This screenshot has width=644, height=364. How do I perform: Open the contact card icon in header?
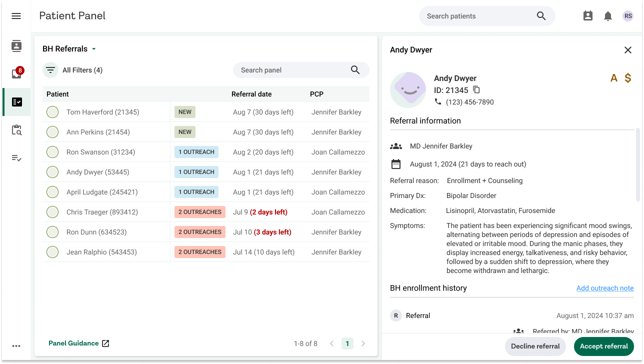588,16
